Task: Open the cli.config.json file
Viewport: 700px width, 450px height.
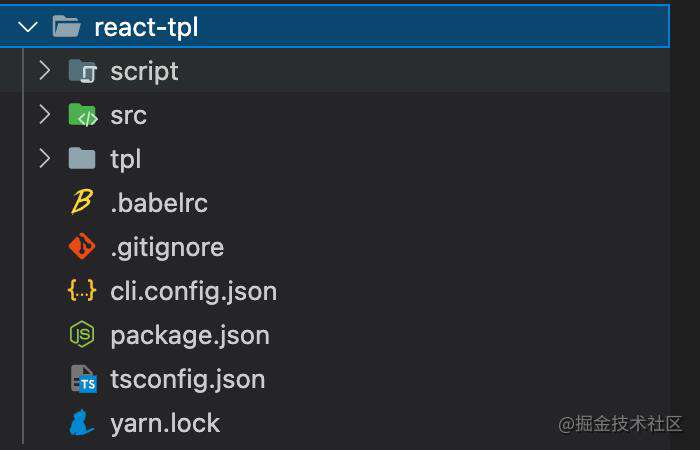Action: click(x=194, y=292)
